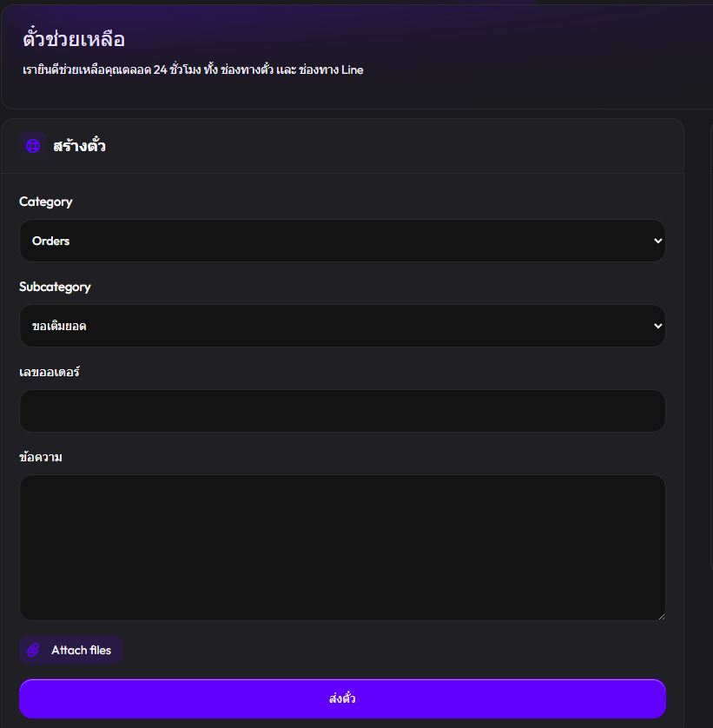The height and width of the screenshot is (728, 713).
Task: Submit the ticket with ส่งตั๋ว button
Action: (342, 698)
